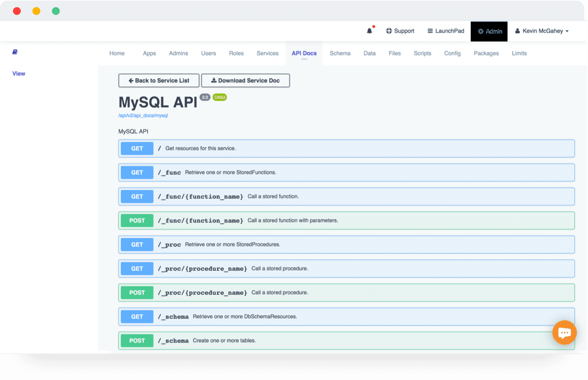
Task: Click View in left sidebar
Action: coord(19,73)
